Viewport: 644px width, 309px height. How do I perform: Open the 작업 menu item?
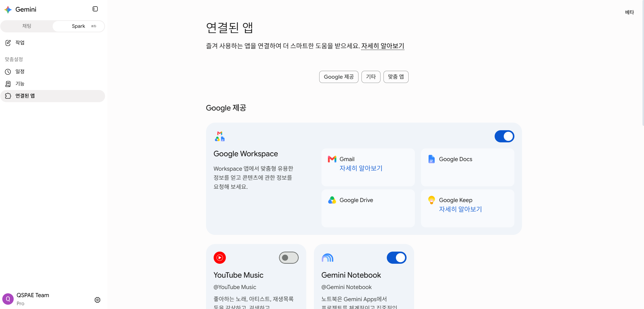53,43
